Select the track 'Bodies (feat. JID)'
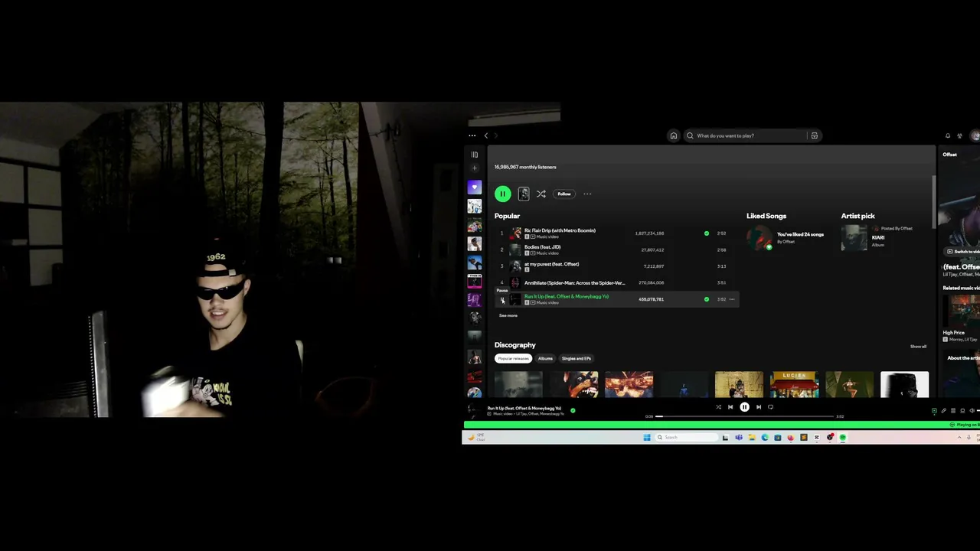This screenshot has width=980, height=551. click(x=542, y=247)
